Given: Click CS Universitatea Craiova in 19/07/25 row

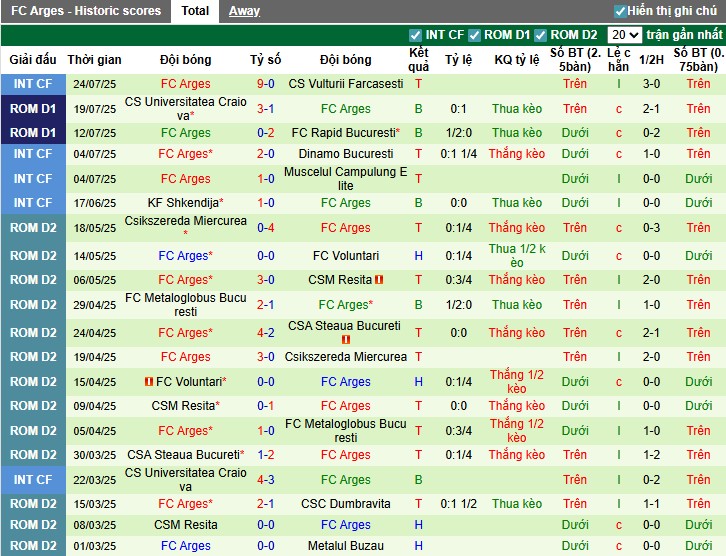Looking at the screenshot, I should [x=185, y=109].
